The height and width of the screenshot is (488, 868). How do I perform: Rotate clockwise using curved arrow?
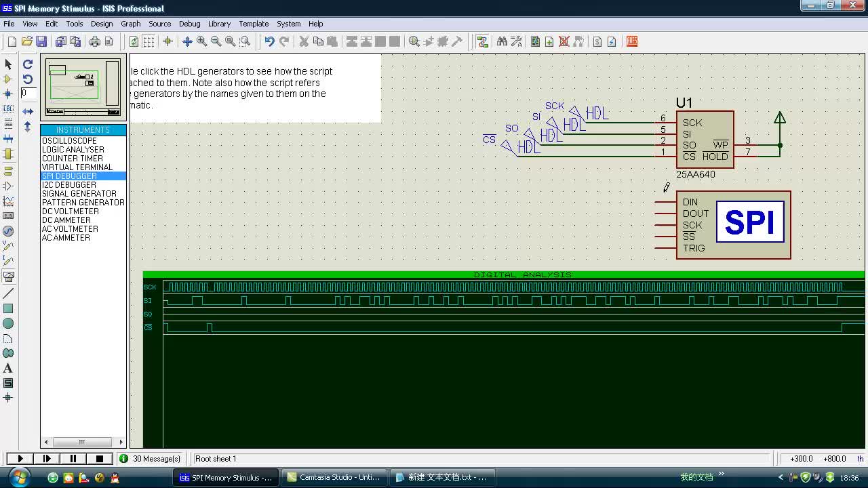(x=28, y=64)
